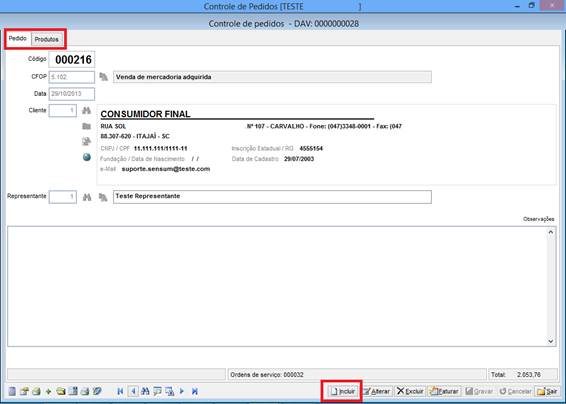Click the Faturar button
The height and width of the screenshot is (404, 566).
(444, 391)
